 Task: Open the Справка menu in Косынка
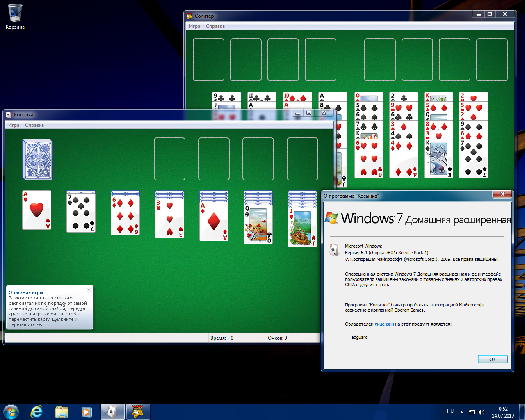coord(34,125)
